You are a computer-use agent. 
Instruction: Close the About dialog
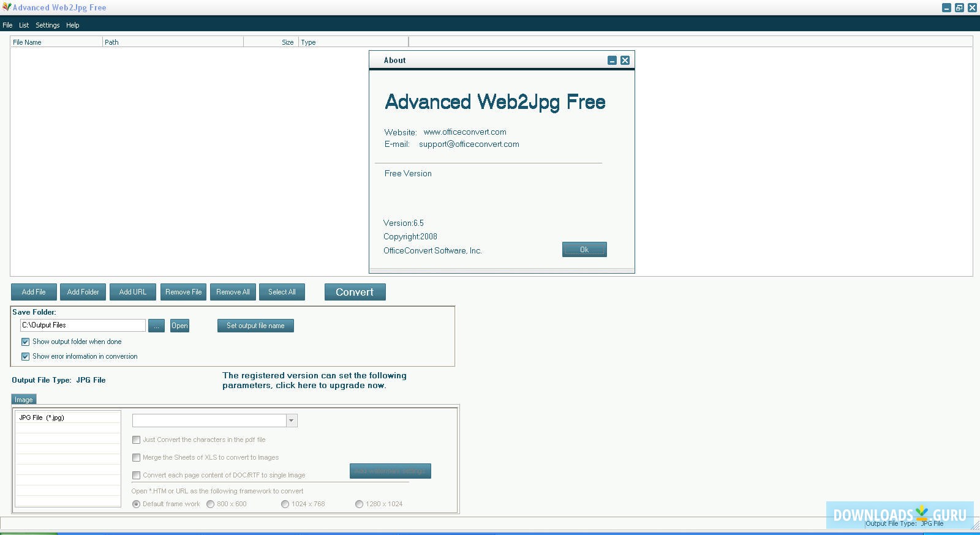click(625, 60)
